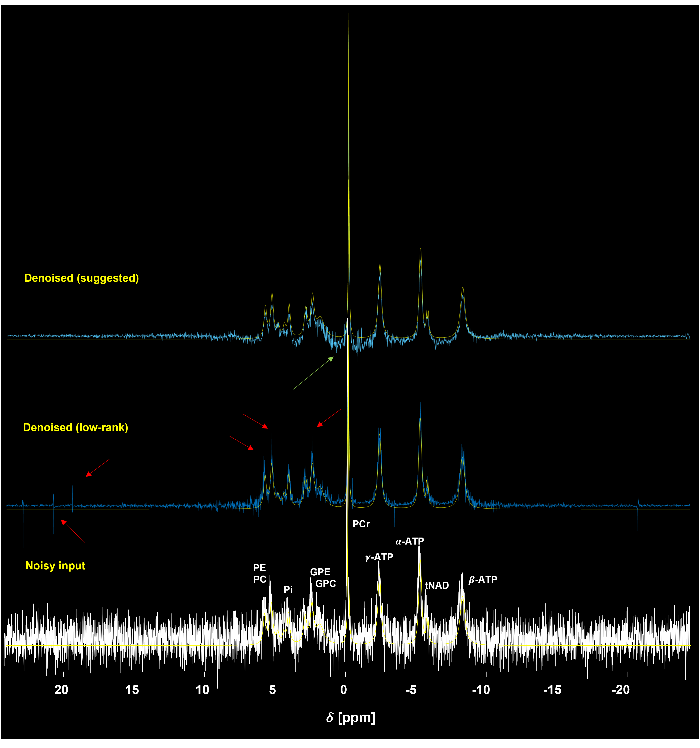Click the axis tick label 0
The width and height of the screenshot is (700, 748).
(x=343, y=690)
